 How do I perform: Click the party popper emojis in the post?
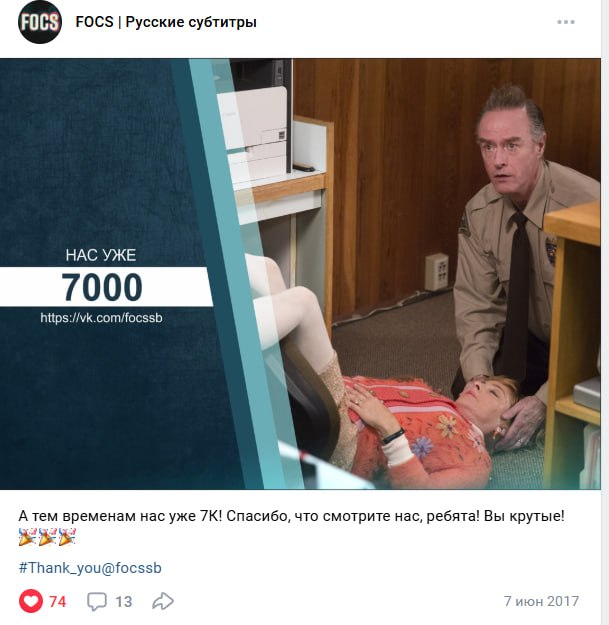[x=47, y=537]
